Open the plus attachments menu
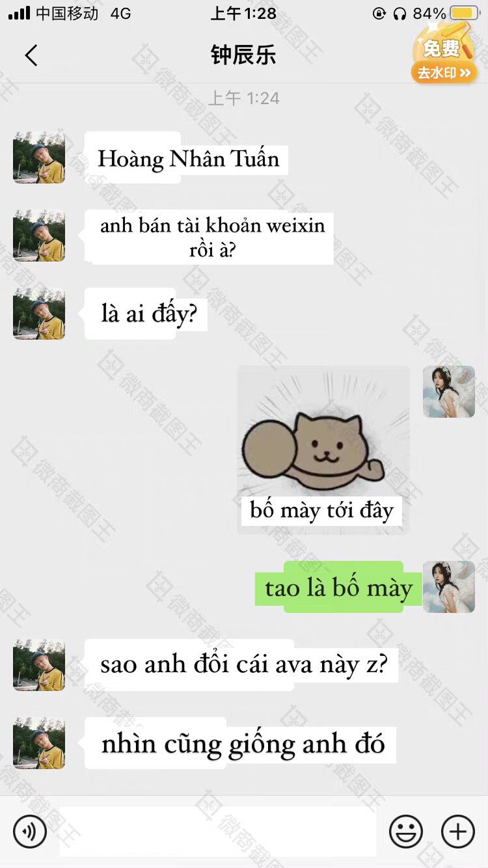Image resolution: width=488 pixels, height=868 pixels. pos(458,831)
